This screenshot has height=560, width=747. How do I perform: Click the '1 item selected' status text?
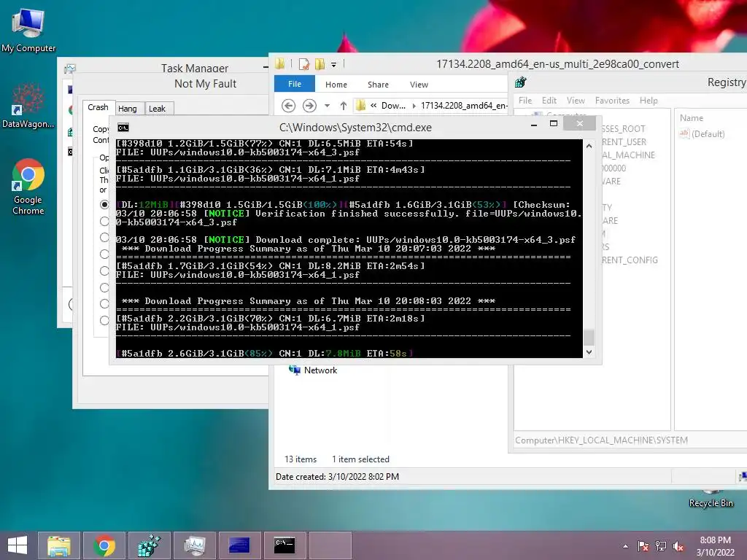(360, 459)
